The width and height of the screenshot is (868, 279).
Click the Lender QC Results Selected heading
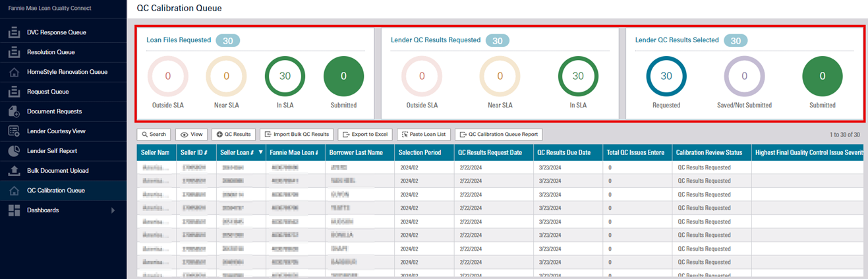point(677,40)
